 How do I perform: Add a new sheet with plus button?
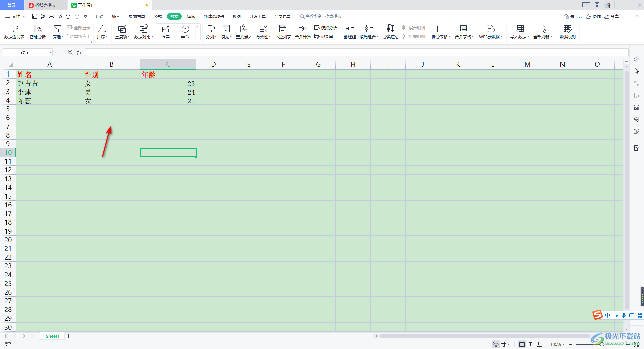69,336
